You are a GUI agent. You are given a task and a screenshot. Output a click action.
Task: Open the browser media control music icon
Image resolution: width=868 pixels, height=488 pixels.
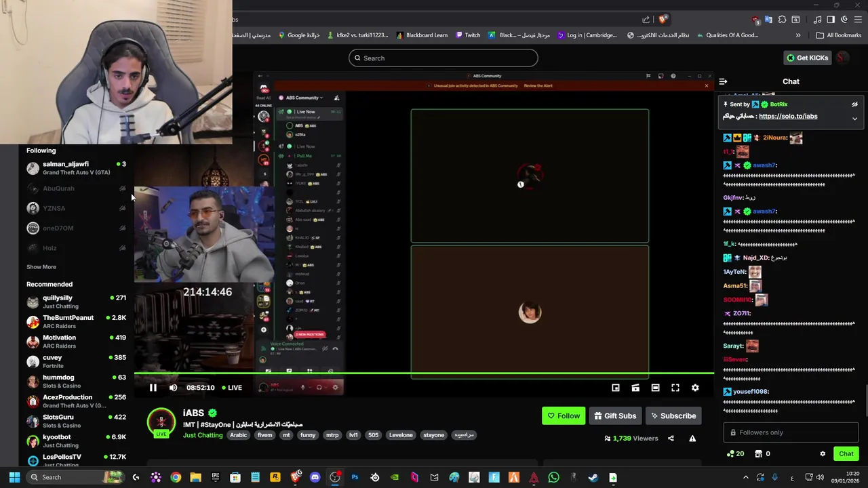click(818, 20)
